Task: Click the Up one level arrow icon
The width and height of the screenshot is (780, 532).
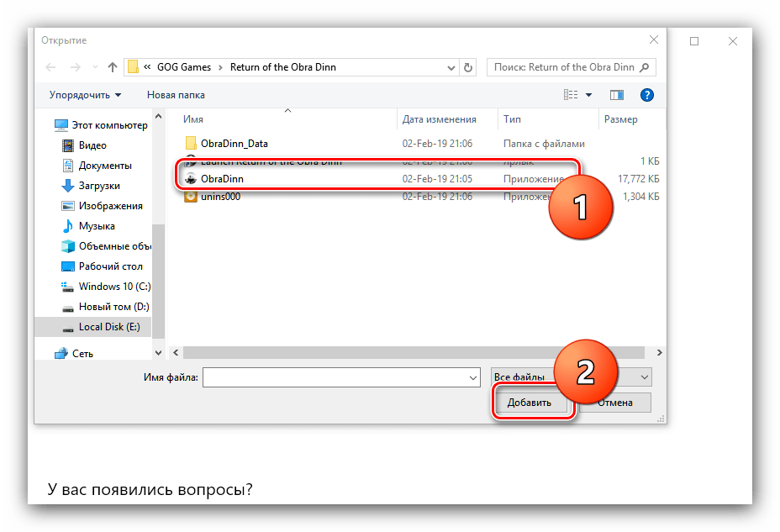Action: 112,67
